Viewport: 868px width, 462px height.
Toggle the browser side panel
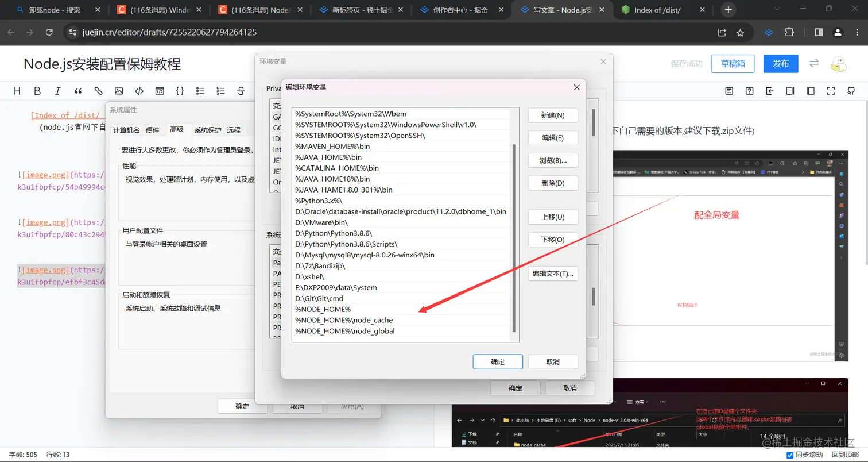tap(819, 33)
